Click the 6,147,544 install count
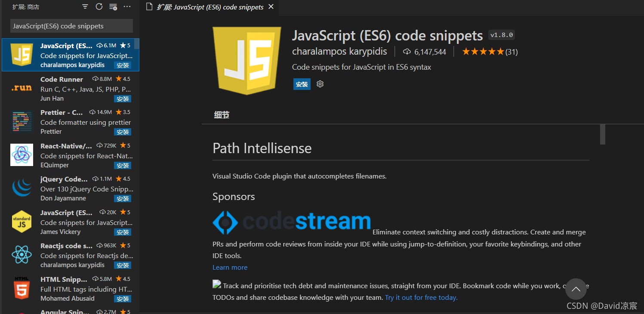Screen dimensions: 644x314 pyautogui.click(x=425, y=52)
